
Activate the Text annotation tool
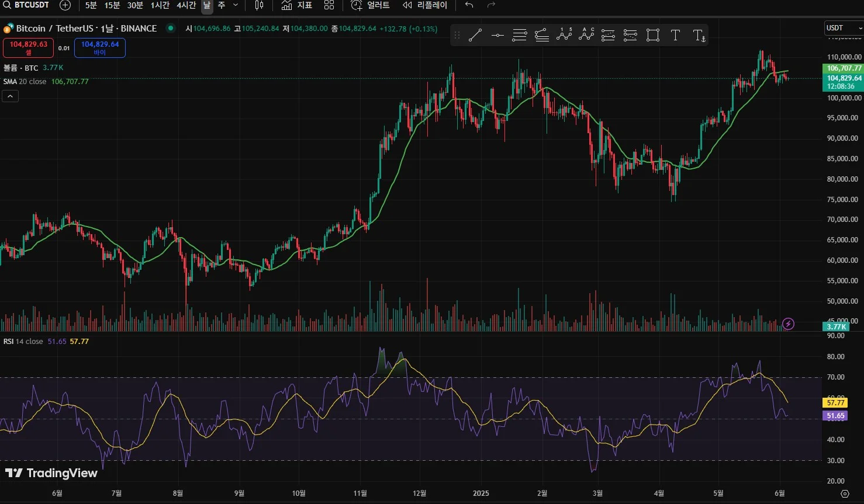pyautogui.click(x=675, y=36)
